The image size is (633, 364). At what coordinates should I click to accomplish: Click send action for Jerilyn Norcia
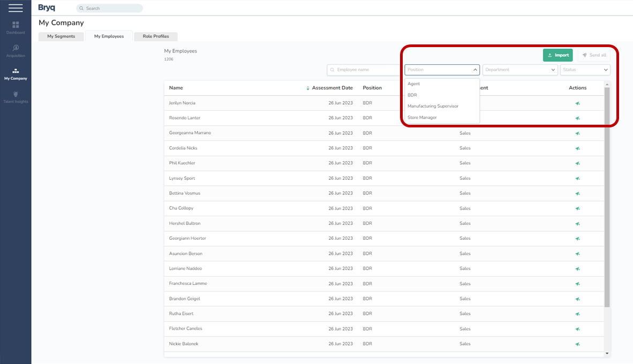click(x=577, y=103)
